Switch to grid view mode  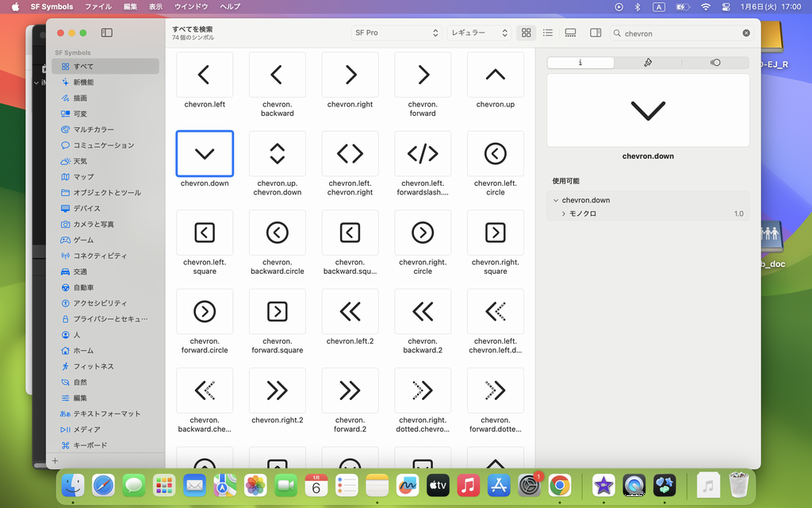coord(526,33)
